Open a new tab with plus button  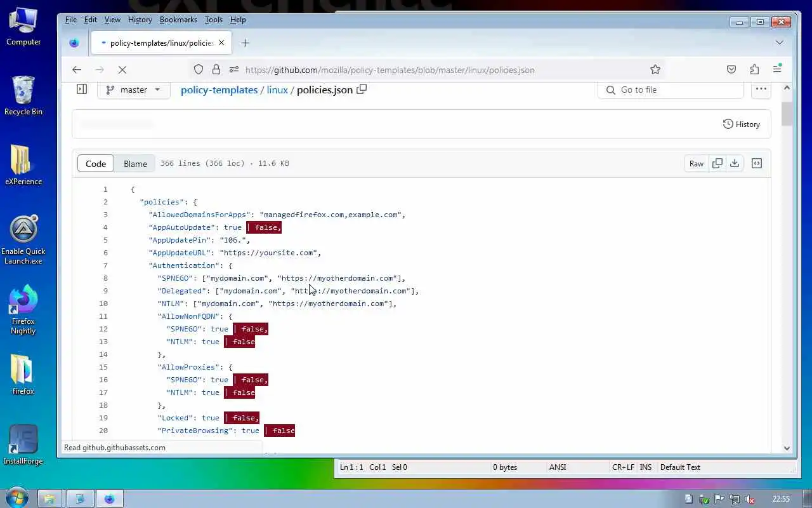point(245,43)
